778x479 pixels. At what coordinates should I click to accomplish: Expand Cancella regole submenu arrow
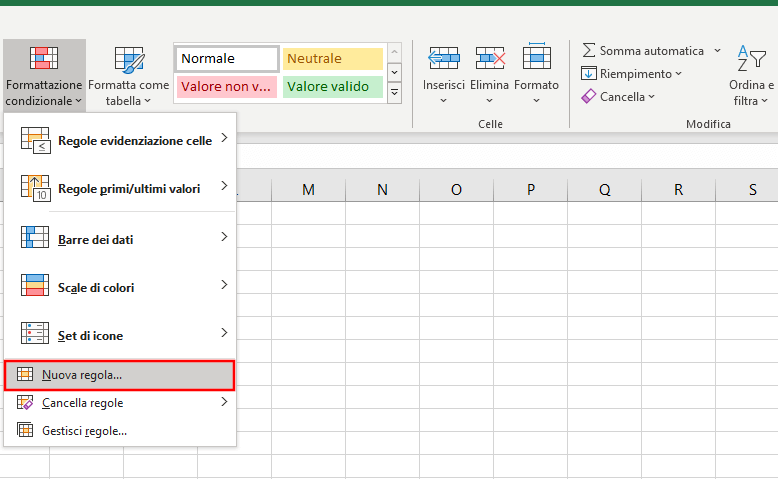coord(224,402)
